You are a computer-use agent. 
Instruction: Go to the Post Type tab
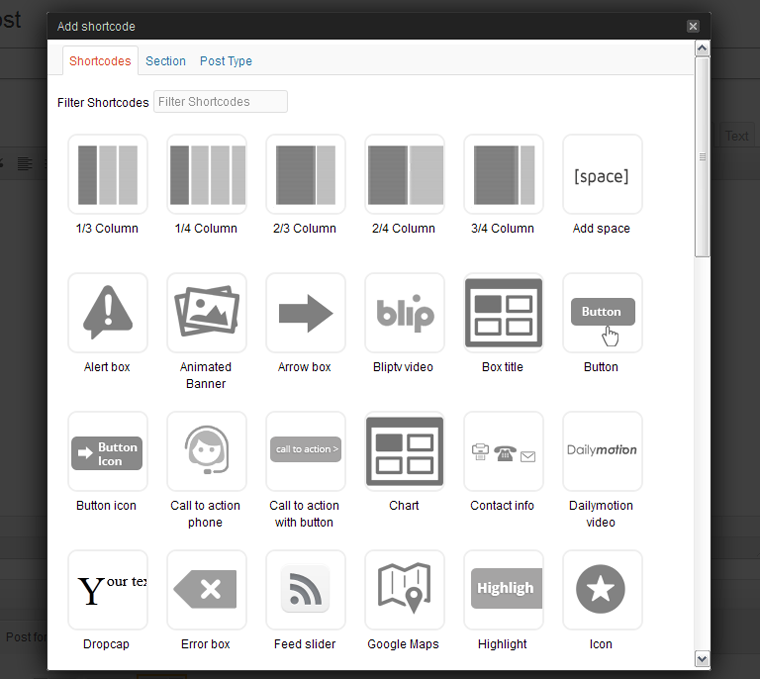coord(226,61)
